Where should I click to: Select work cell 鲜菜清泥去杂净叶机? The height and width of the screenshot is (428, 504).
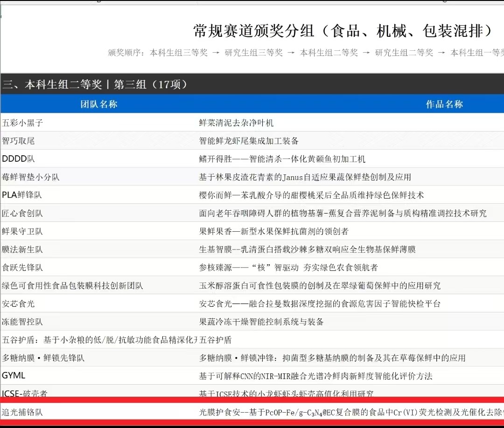point(236,123)
